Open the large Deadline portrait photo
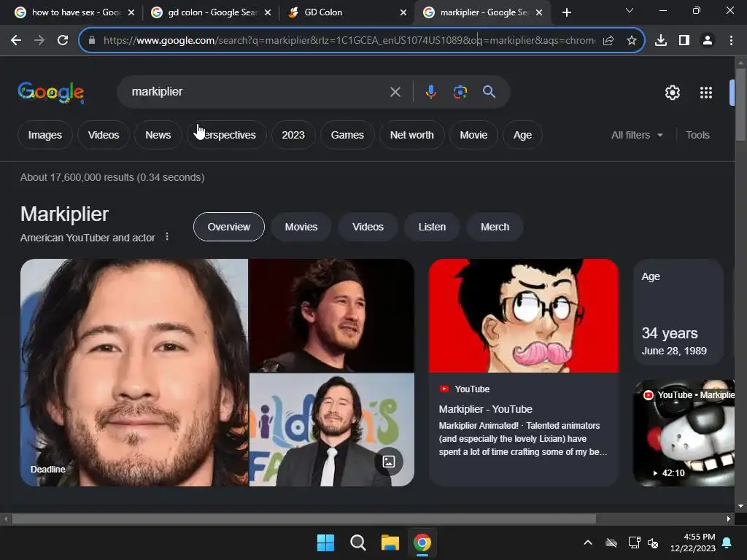The width and height of the screenshot is (747, 560). click(134, 373)
